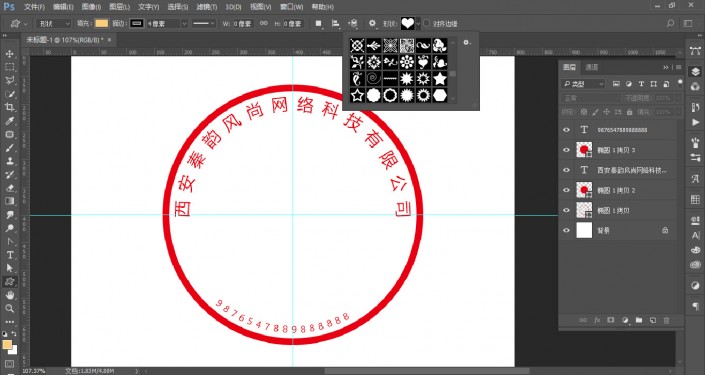Select the Path Selection arrow tool
The width and height of the screenshot is (705, 375).
[x=9, y=268]
